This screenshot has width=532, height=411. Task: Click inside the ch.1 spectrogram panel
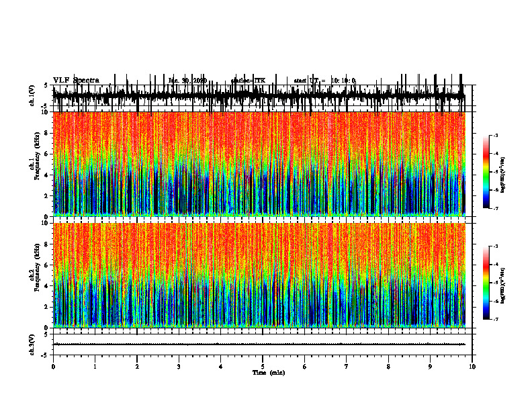tap(259, 164)
